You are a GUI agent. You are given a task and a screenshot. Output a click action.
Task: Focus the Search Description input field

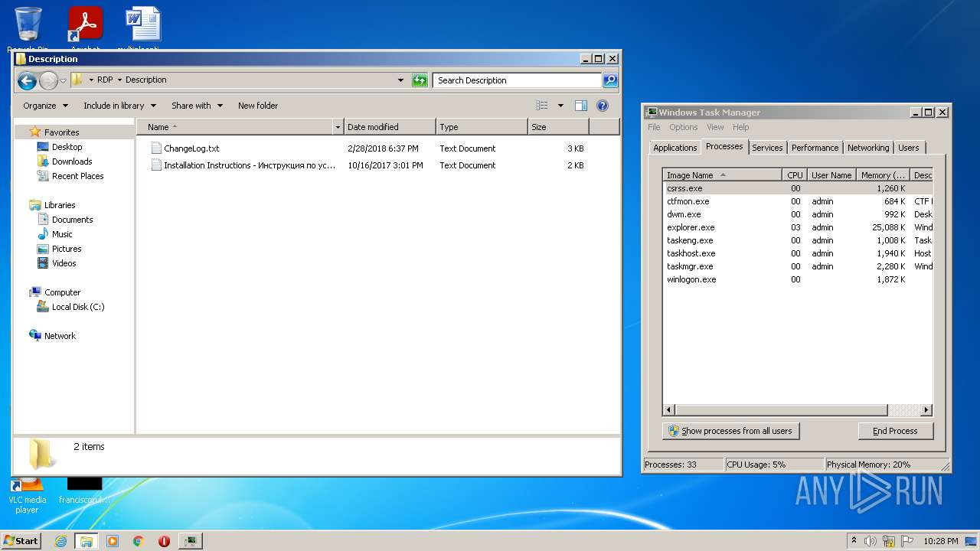click(x=517, y=80)
